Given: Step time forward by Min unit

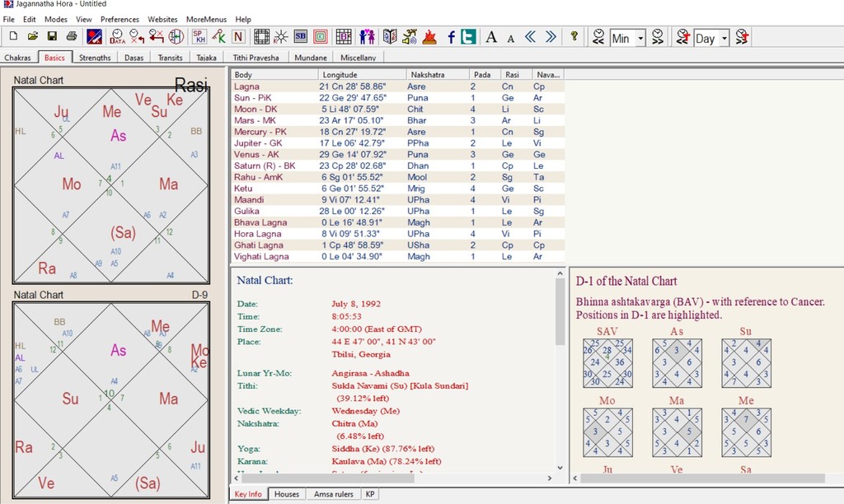Looking at the screenshot, I should [657, 36].
